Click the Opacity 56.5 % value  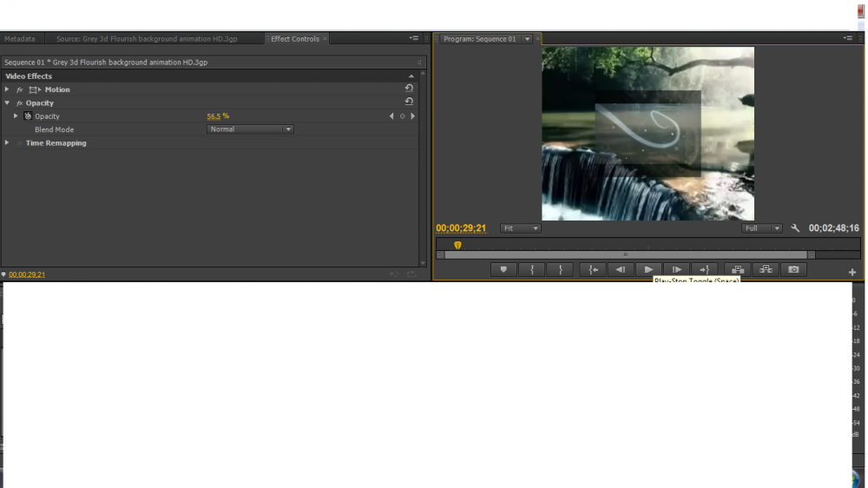[x=214, y=116]
